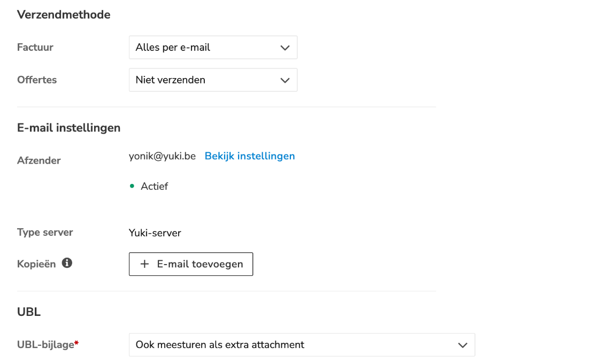
Task: Open the Offertes 'Niet verzenden' dropdown
Action: pos(213,80)
